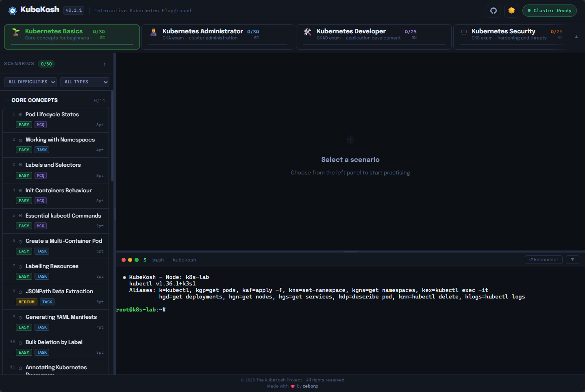The width and height of the screenshot is (585, 392).
Task: Click the status icon beside Create a Multi-Container Pod
Action: 20,242
